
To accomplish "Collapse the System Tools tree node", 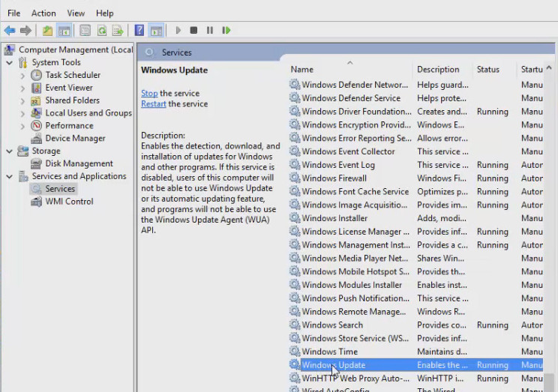I will (x=10, y=63).
